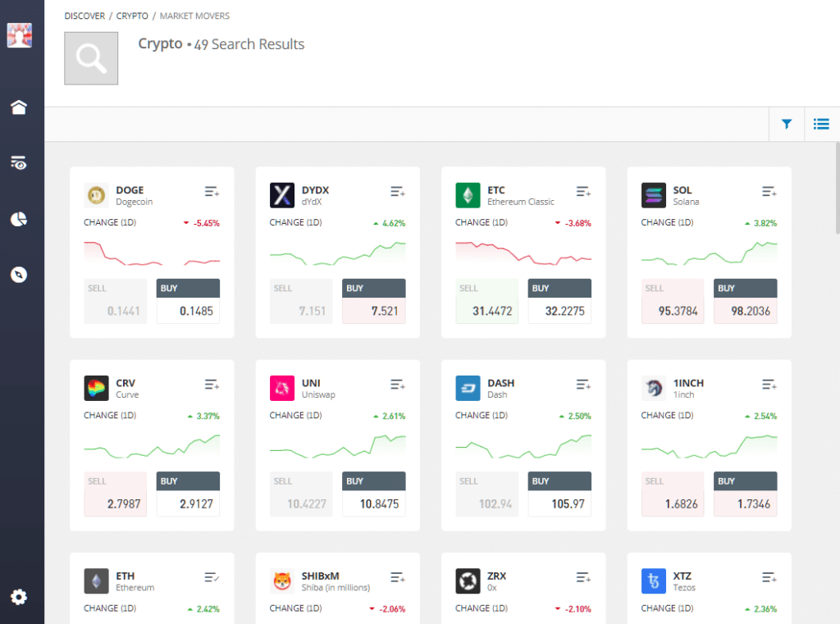Sell CRV at 2.7987
840x624 pixels.
point(115,494)
